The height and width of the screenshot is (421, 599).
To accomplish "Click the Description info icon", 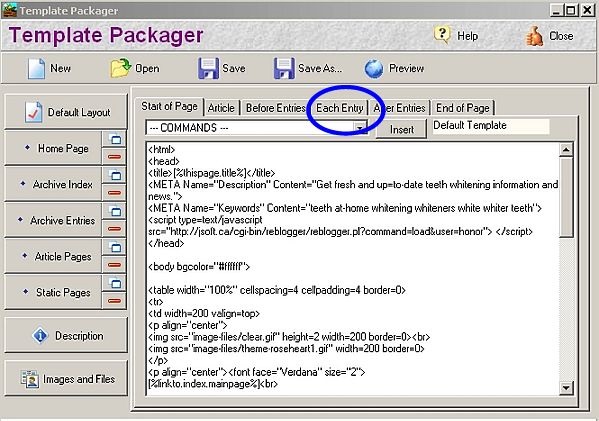I will click(x=40, y=335).
